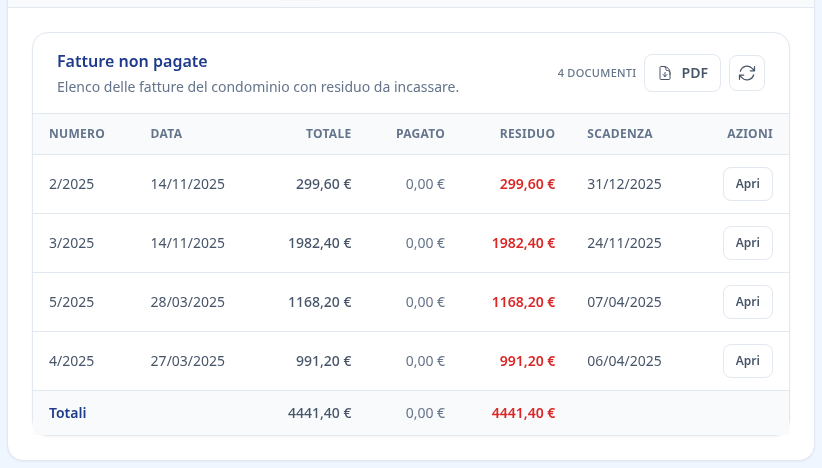
Task: Open invoice 3/2025 with its Apri button
Action: click(x=748, y=243)
